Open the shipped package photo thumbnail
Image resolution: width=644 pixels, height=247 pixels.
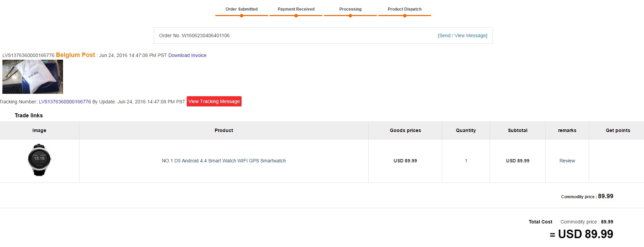click(x=33, y=77)
